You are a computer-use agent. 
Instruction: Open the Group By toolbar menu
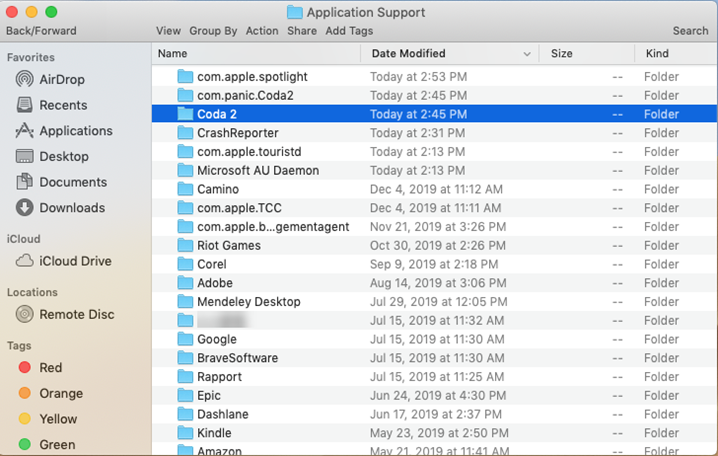click(213, 31)
